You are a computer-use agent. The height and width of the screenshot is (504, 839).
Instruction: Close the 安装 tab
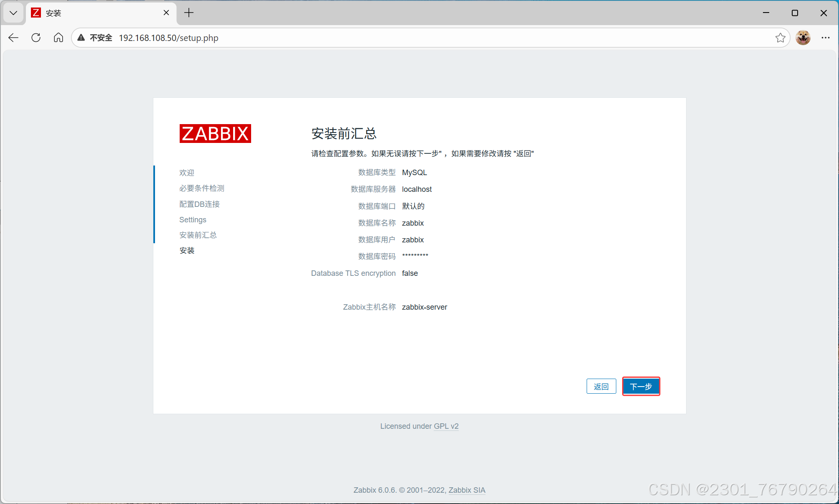[166, 13]
